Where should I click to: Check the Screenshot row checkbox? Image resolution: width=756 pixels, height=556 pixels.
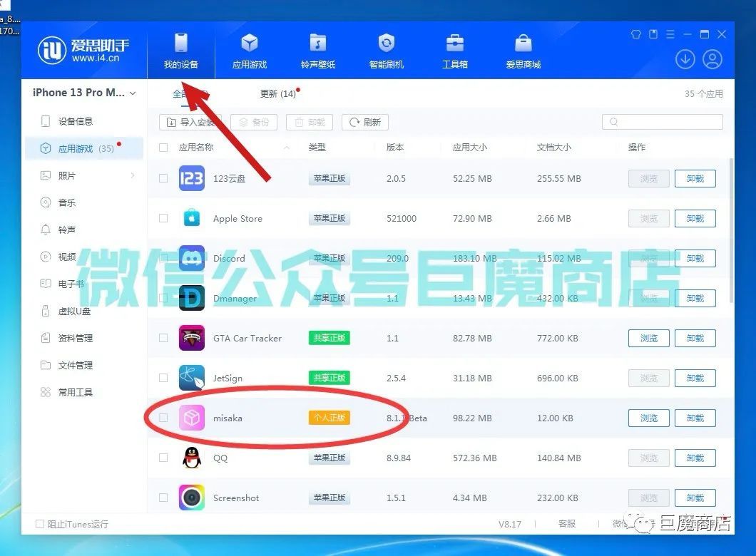[x=163, y=498]
